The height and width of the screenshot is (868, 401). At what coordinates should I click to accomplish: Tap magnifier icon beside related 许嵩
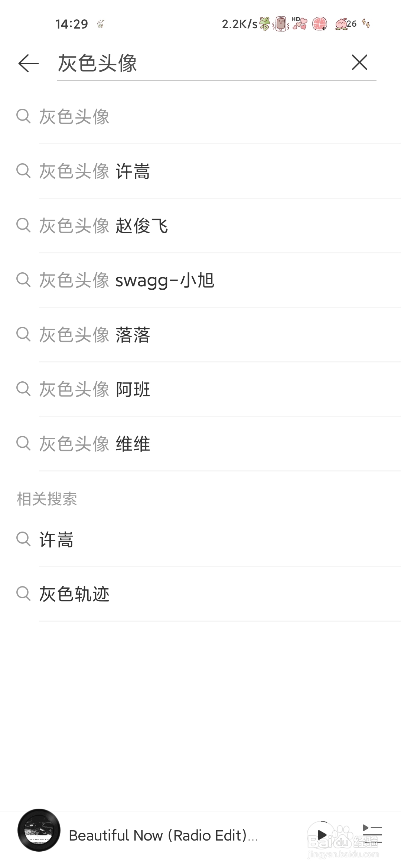(23, 539)
